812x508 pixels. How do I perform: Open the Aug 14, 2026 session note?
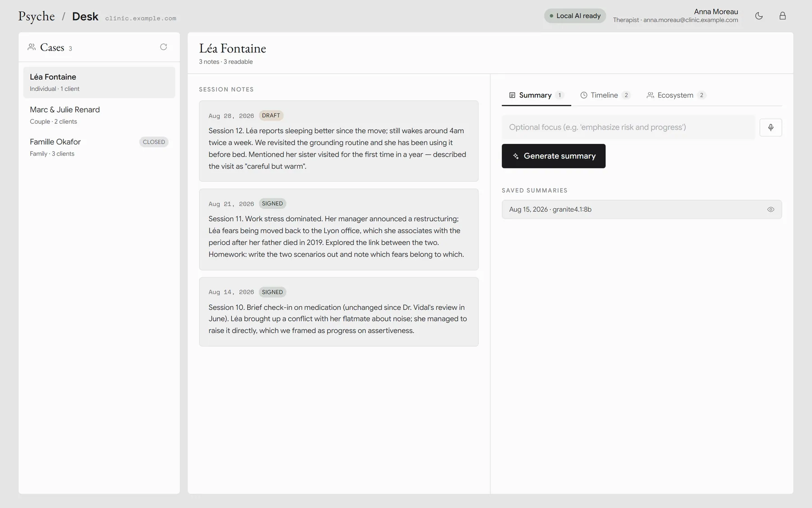339,312
